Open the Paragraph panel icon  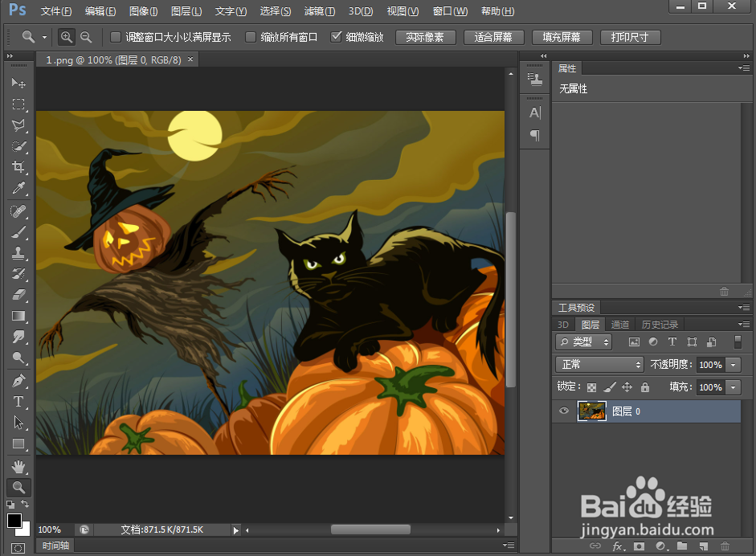tap(535, 135)
